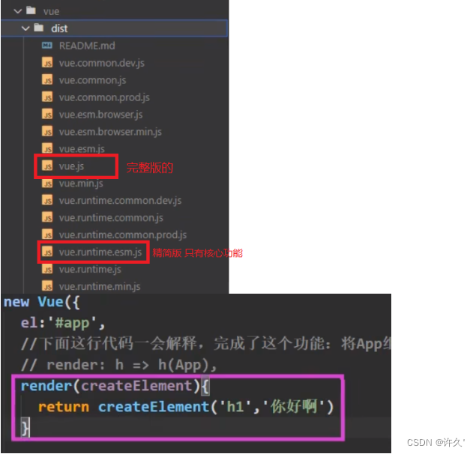Click the JS icon beside vue.min.js
The height and width of the screenshot is (454, 476).
[x=47, y=183]
